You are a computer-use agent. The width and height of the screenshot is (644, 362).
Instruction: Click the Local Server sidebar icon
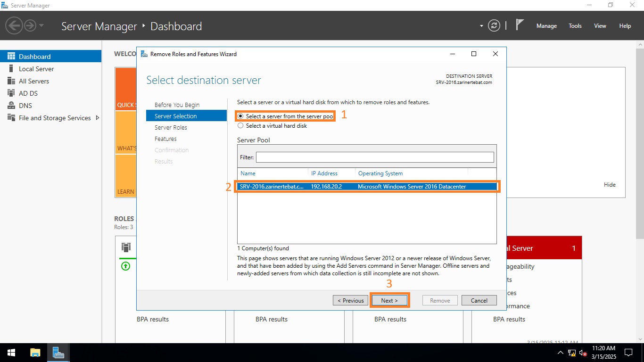pos(11,69)
